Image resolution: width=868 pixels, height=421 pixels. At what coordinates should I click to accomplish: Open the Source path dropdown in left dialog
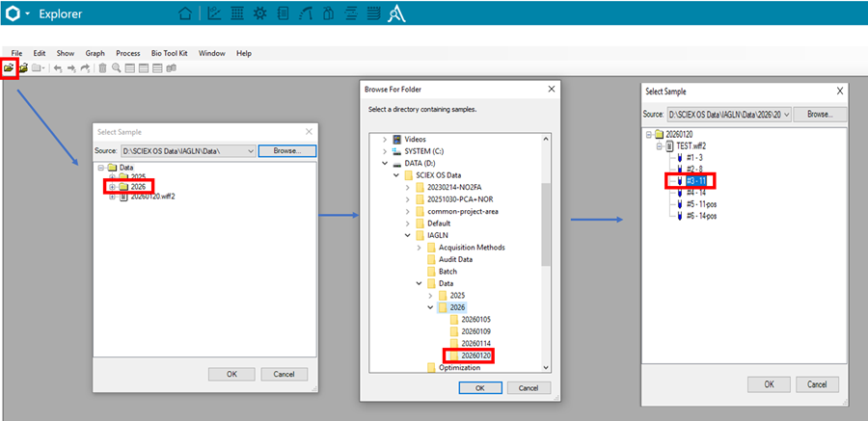click(x=251, y=151)
